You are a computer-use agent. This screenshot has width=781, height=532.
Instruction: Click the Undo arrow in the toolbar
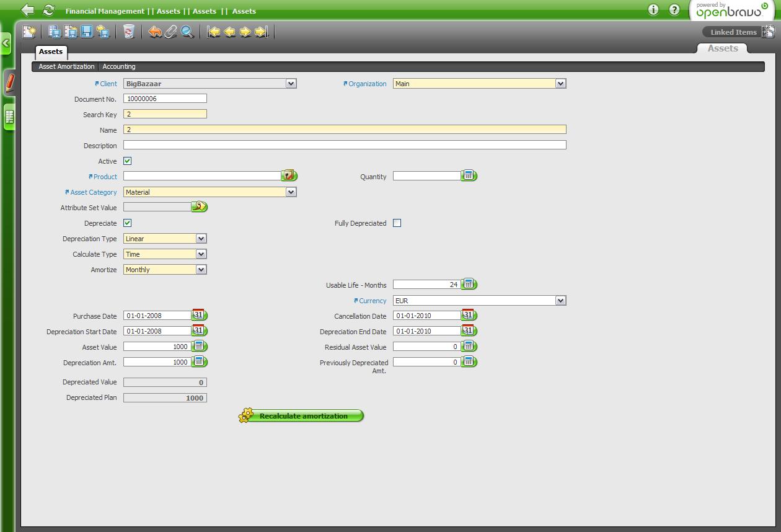[155, 32]
